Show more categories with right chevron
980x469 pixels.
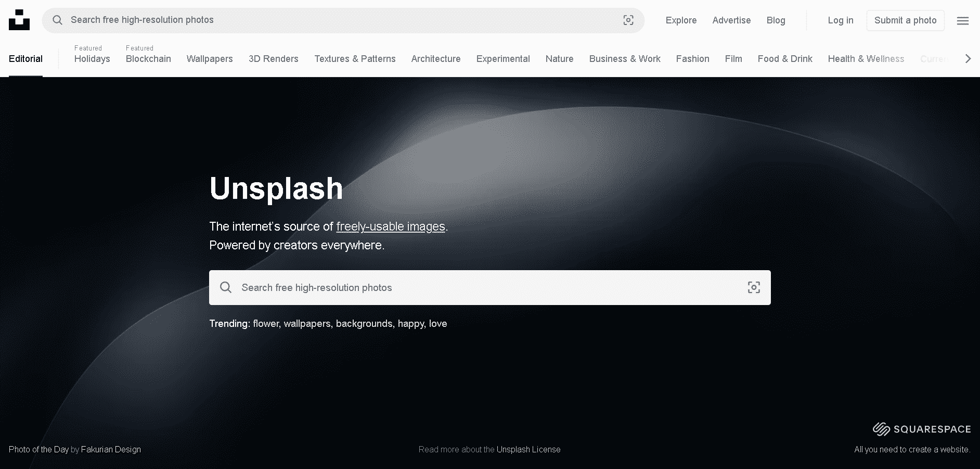(x=968, y=59)
